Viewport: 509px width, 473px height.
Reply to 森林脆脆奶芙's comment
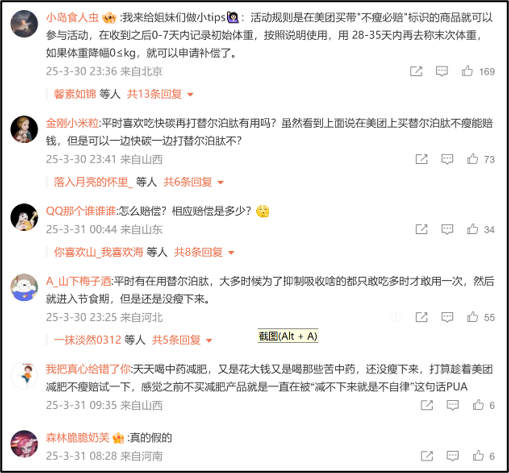[453, 456]
